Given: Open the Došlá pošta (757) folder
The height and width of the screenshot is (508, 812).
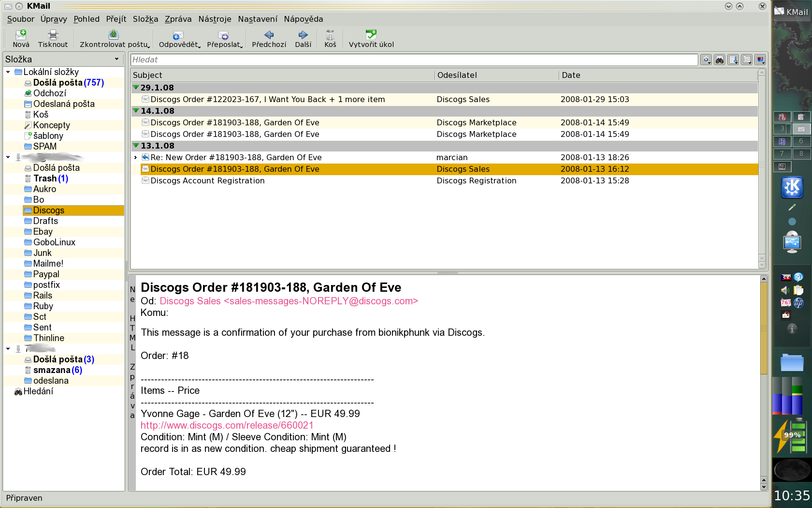Looking at the screenshot, I should point(69,83).
